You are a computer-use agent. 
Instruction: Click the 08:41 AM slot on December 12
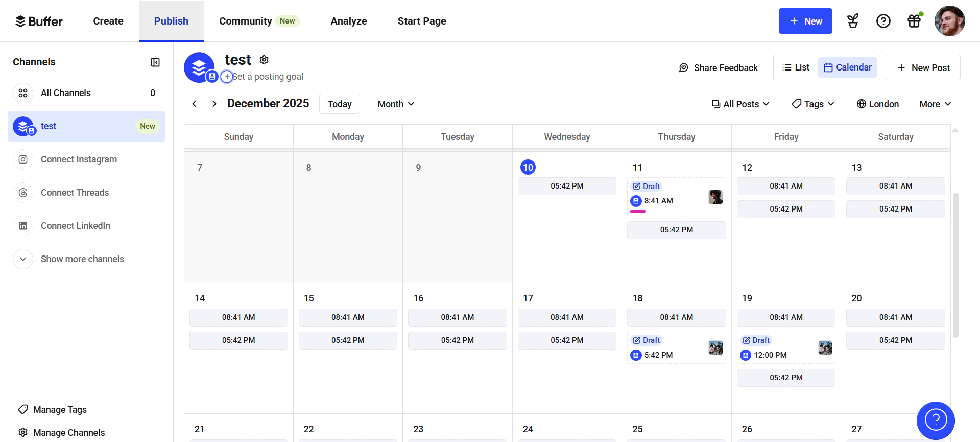coord(786,186)
